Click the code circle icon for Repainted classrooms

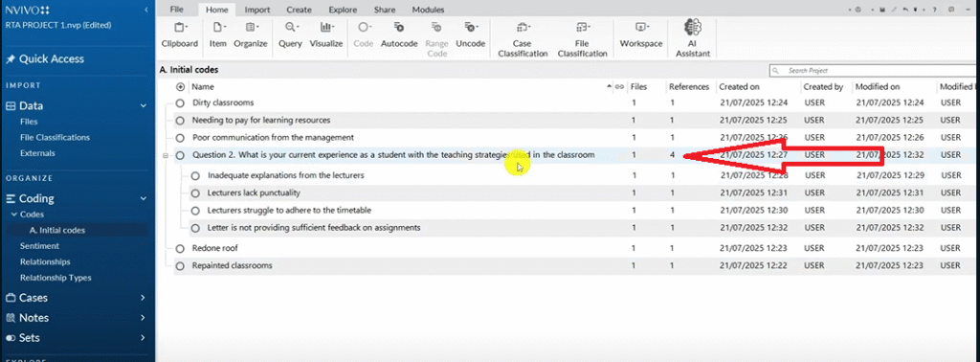click(180, 265)
